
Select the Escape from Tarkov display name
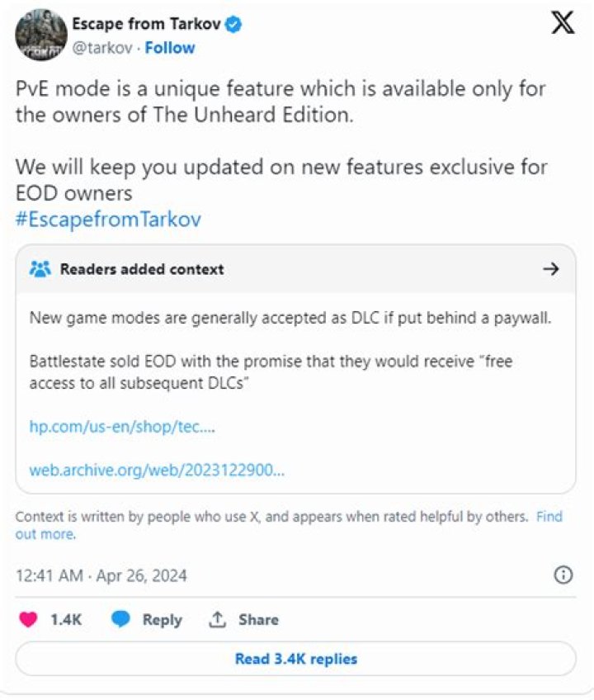147,24
